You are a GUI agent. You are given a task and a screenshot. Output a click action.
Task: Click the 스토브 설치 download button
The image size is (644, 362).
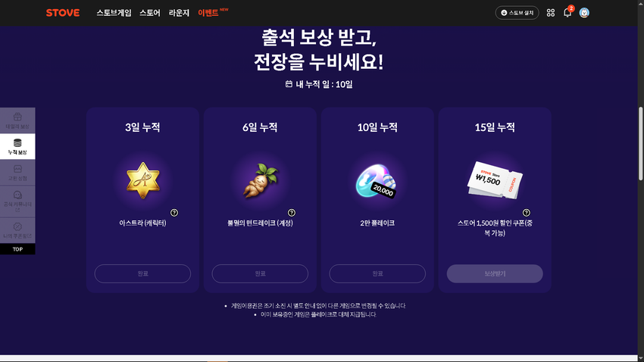click(517, 13)
